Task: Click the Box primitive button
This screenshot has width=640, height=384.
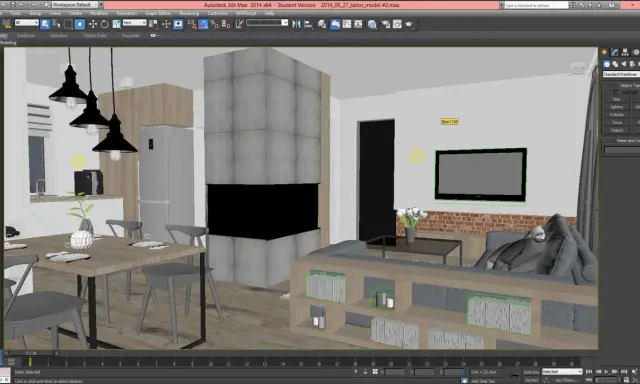Action: click(x=617, y=99)
